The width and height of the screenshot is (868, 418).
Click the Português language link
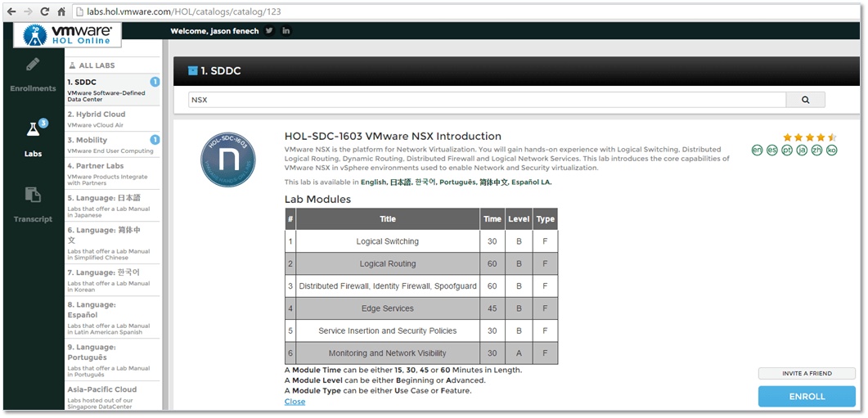(x=456, y=182)
